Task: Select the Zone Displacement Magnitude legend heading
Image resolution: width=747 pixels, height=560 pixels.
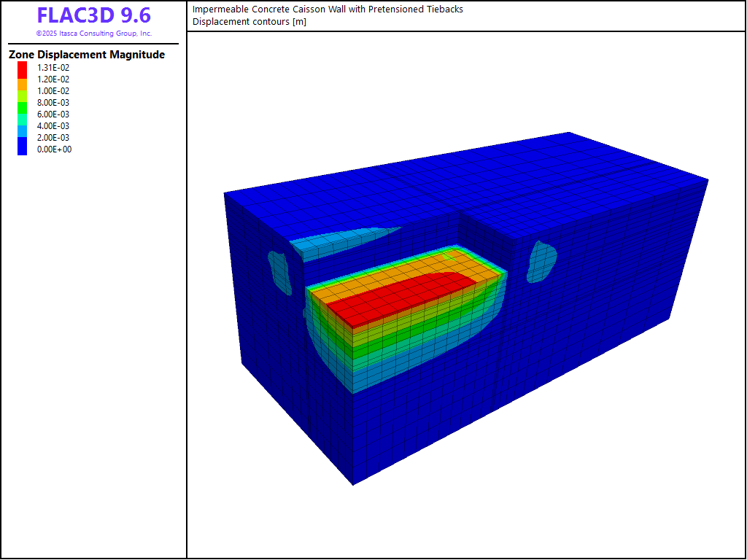Action: [87, 55]
